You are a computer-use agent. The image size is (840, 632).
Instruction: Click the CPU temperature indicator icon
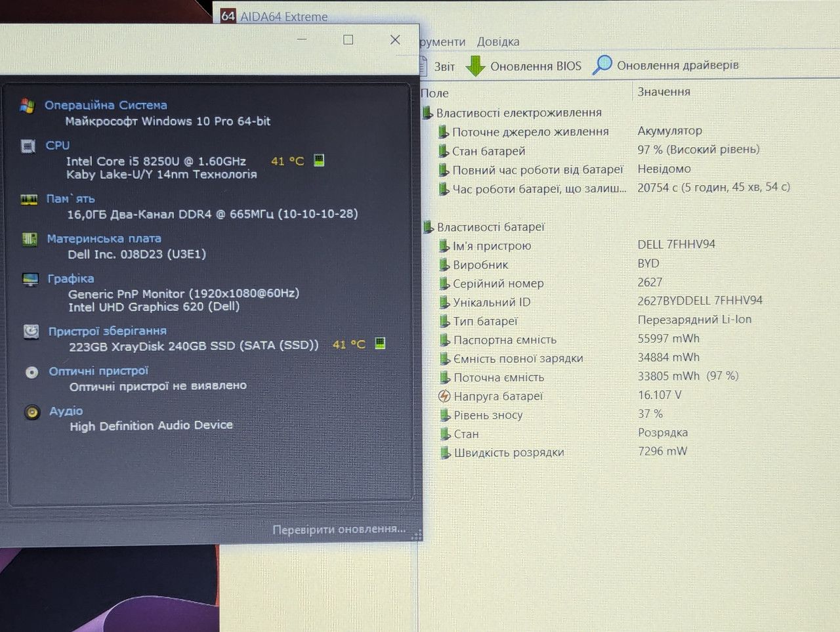tap(319, 160)
